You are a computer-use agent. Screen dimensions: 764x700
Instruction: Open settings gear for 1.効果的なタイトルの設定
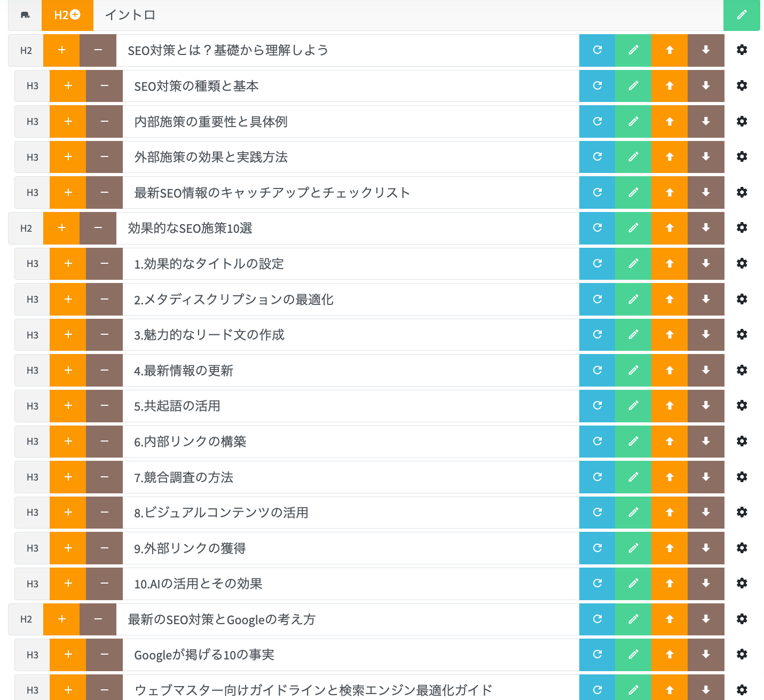[x=742, y=263]
